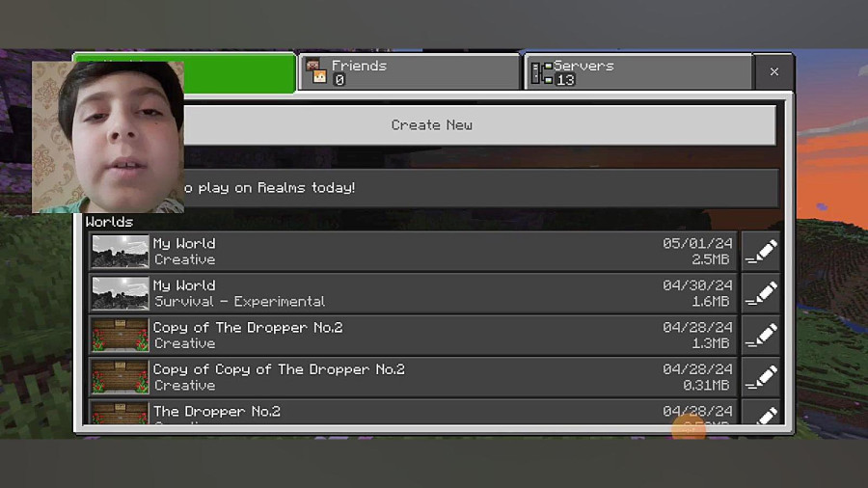Click the Friends tab avatar icon
This screenshot has width=868, height=488.
tap(317, 72)
